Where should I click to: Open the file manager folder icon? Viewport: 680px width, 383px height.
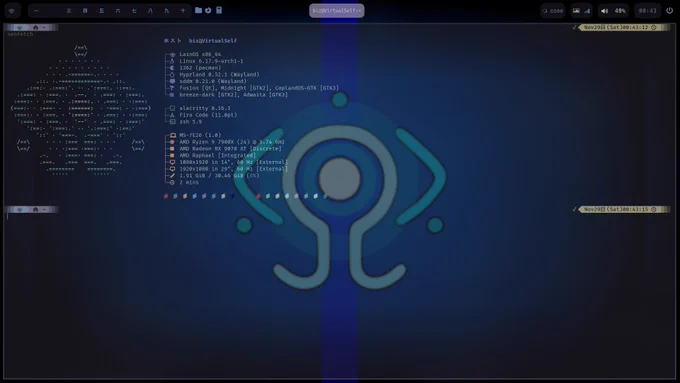click(198, 10)
